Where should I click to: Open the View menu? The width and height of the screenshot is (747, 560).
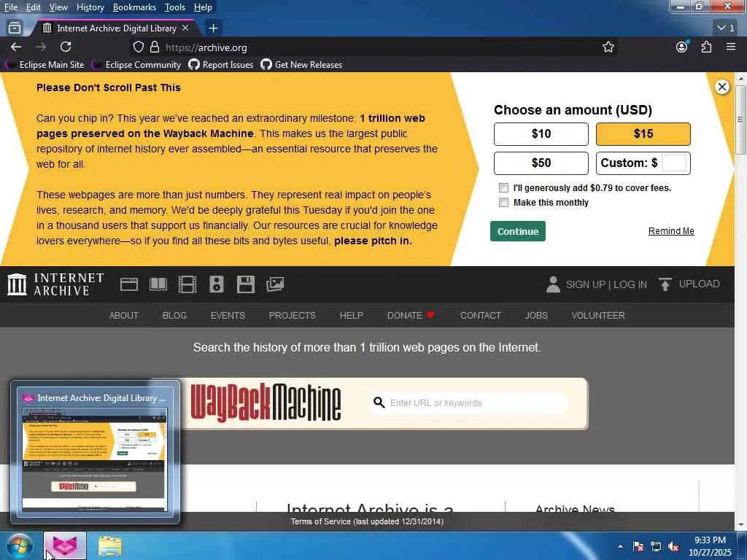(58, 7)
